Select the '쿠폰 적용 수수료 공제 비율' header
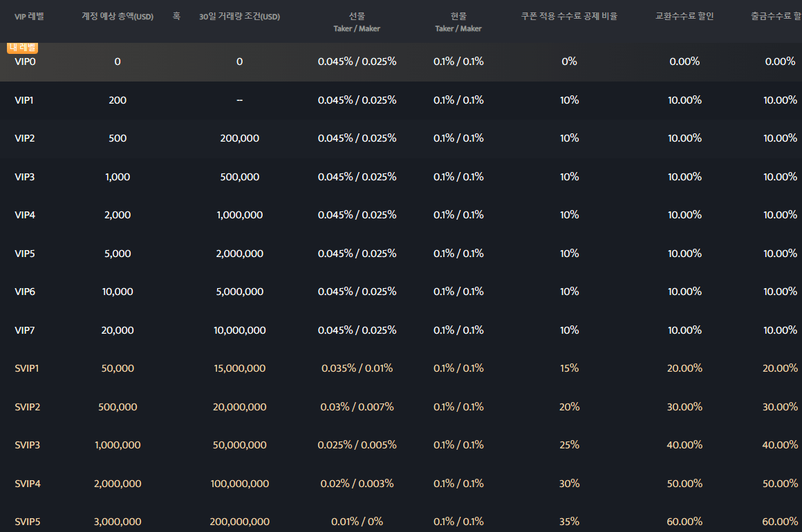This screenshot has width=802, height=532. (x=569, y=16)
